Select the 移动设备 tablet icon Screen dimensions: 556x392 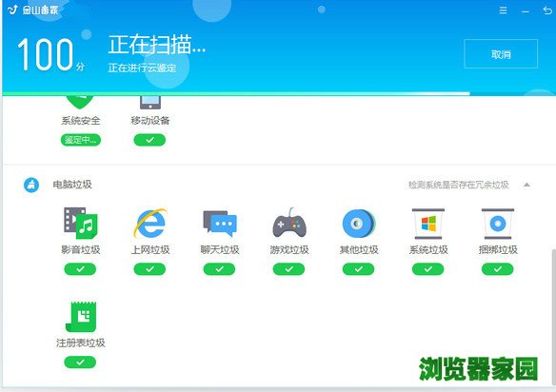click(x=150, y=103)
